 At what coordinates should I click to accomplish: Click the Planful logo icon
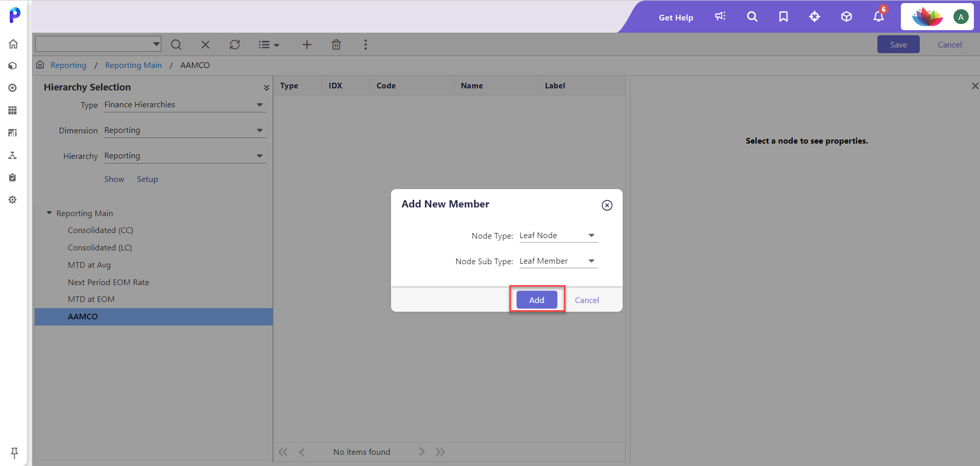click(x=15, y=15)
